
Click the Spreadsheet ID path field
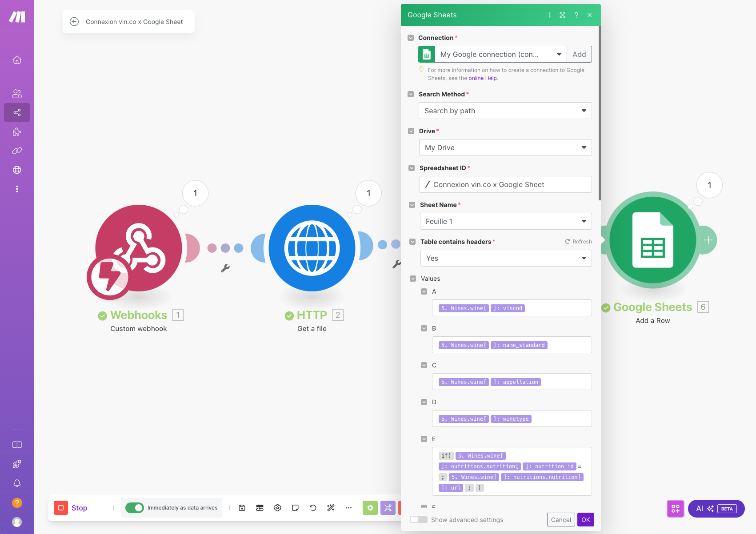506,184
